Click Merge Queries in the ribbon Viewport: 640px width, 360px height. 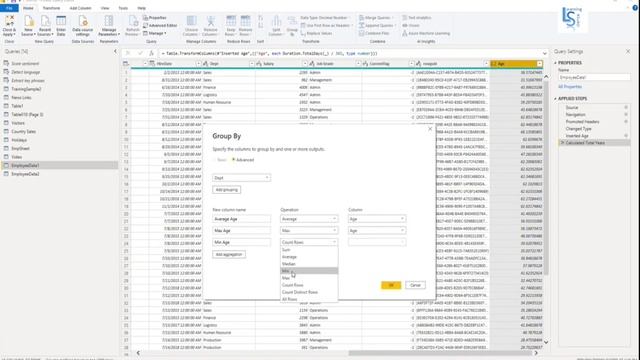pyautogui.click(x=375, y=18)
